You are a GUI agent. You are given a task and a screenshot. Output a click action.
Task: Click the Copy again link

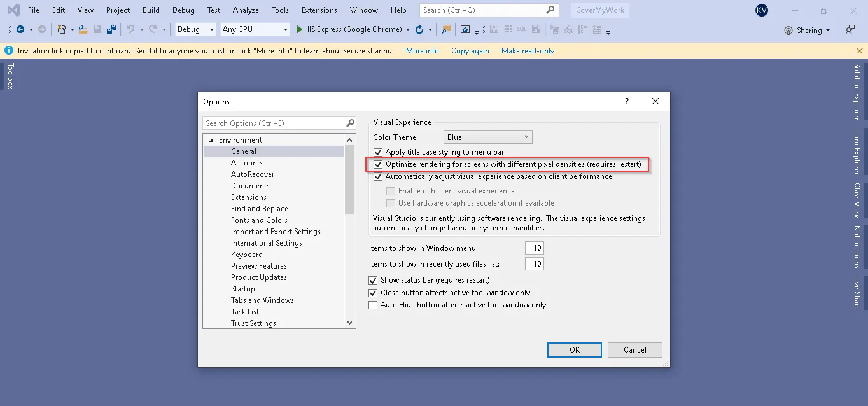point(470,51)
